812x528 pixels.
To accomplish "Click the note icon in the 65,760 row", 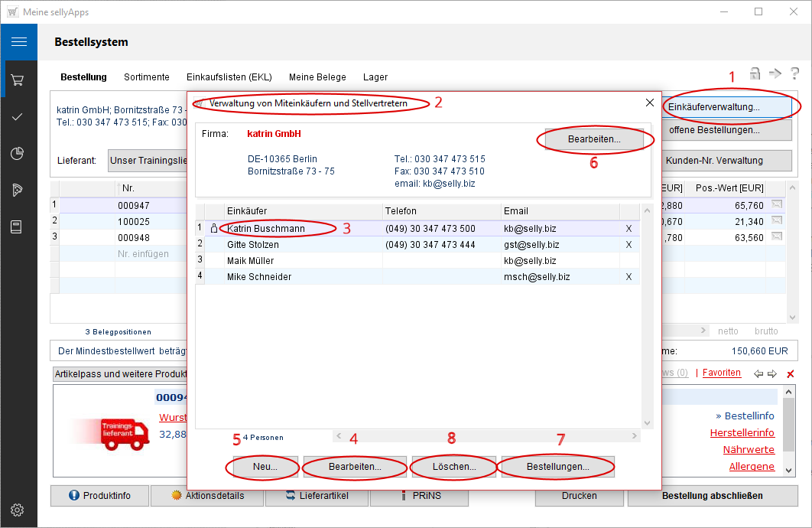I will (777, 205).
